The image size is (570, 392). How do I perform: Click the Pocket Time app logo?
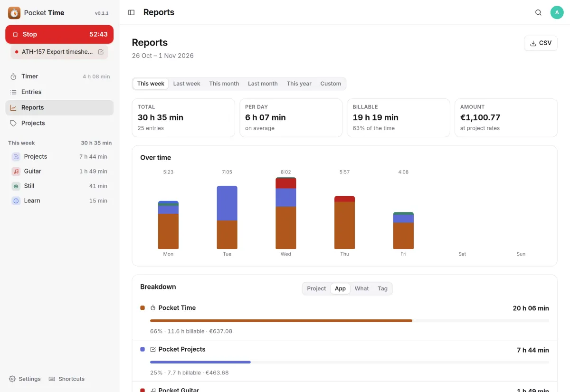pyautogui.click(x=14, y=13)
